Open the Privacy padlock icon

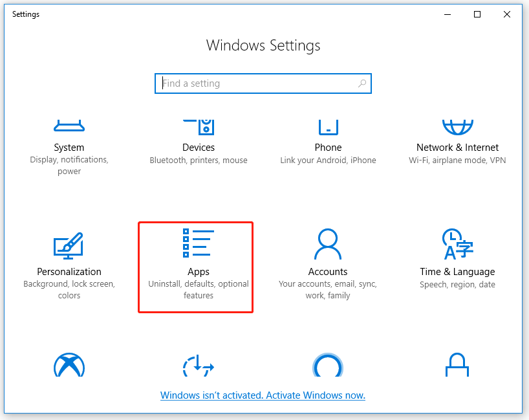pyautogui.click(x=457, y=364)
